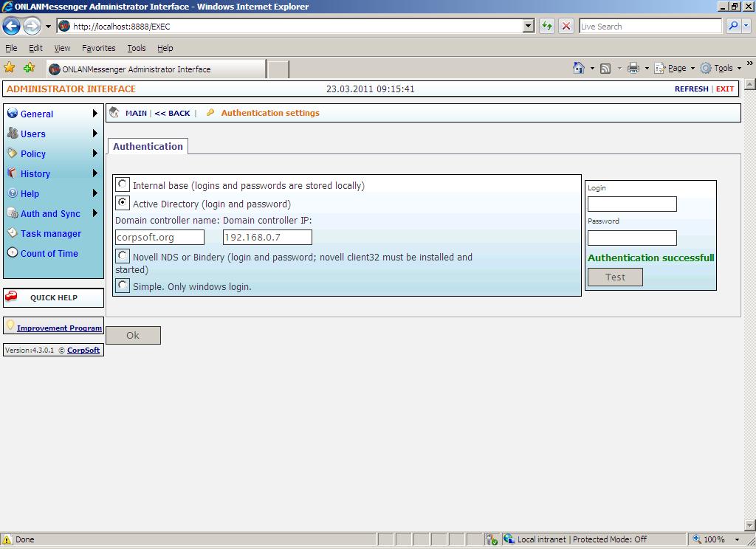Expand the Policy sidebar submenu arrow

[94, 153]
